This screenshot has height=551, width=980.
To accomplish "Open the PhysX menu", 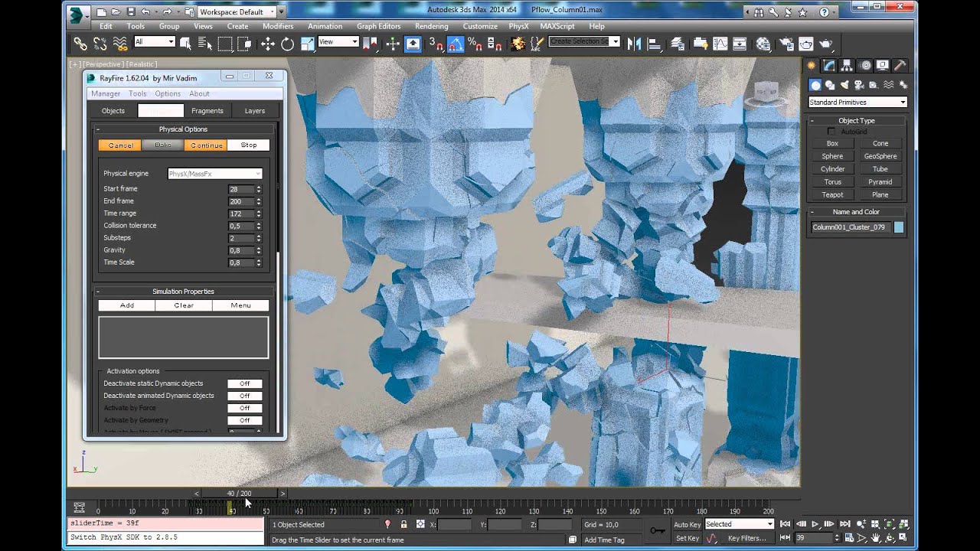I will click(x=518, y=26).
